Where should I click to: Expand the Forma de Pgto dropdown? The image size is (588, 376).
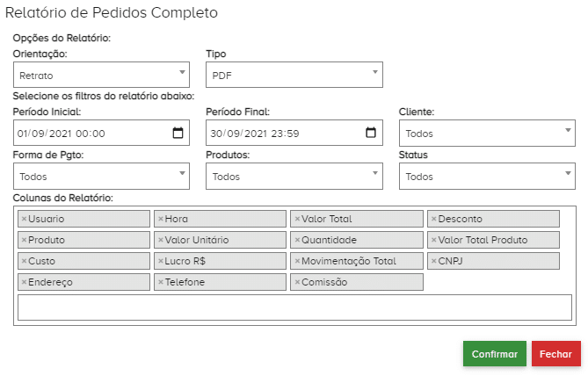click(x=101, y=176)
